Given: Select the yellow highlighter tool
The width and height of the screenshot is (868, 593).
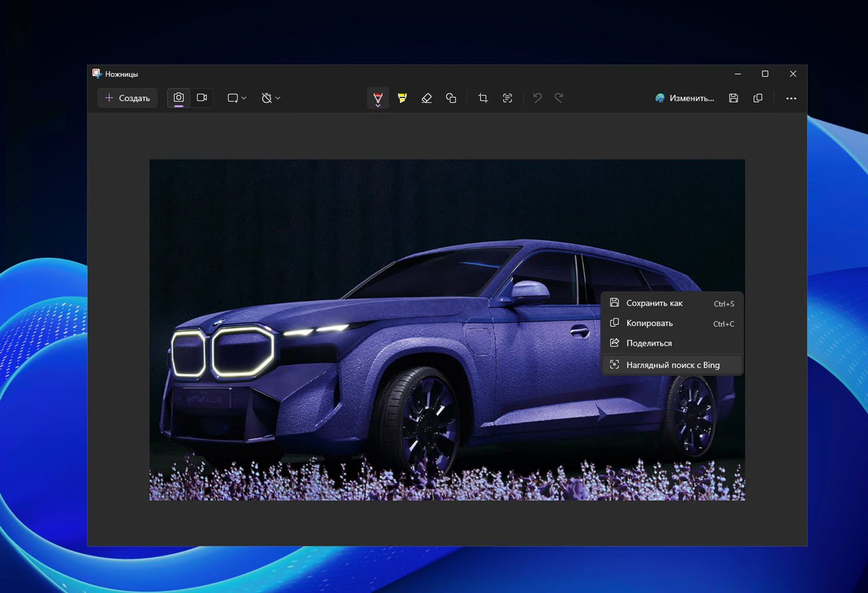Looking at the screenshot, I should click(402, 98).
